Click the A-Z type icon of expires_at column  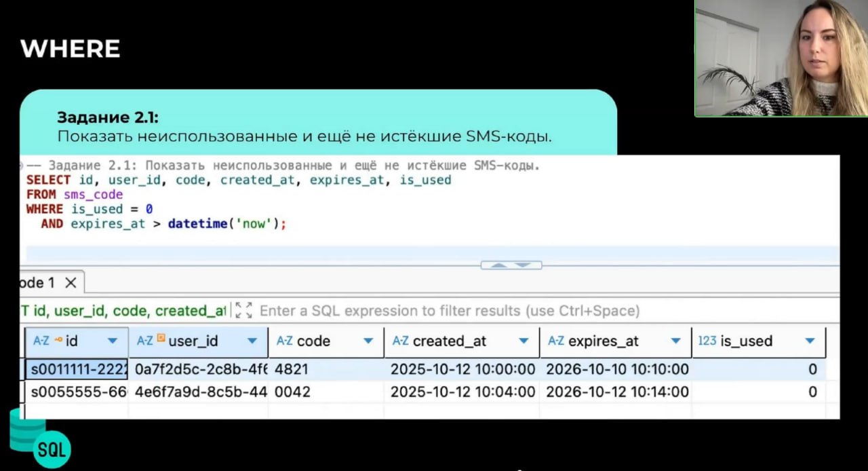556,341
